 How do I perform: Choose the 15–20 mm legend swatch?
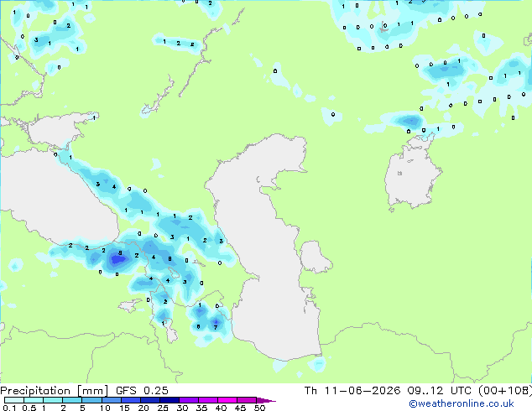pyautogui.click(x=130, y=400)
